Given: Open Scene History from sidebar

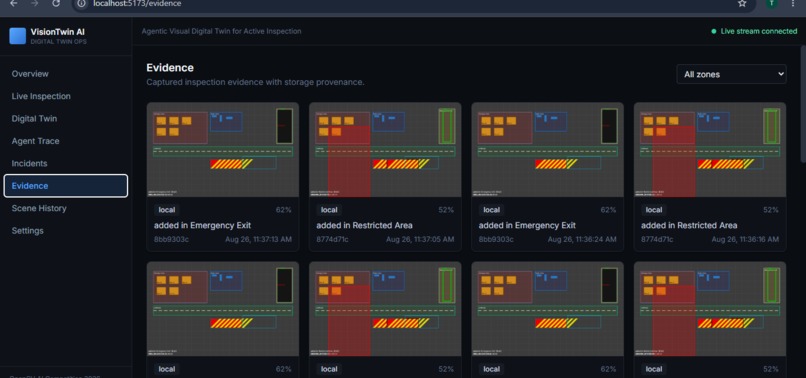Looking at the screenshot, I should tap(66, 208).
